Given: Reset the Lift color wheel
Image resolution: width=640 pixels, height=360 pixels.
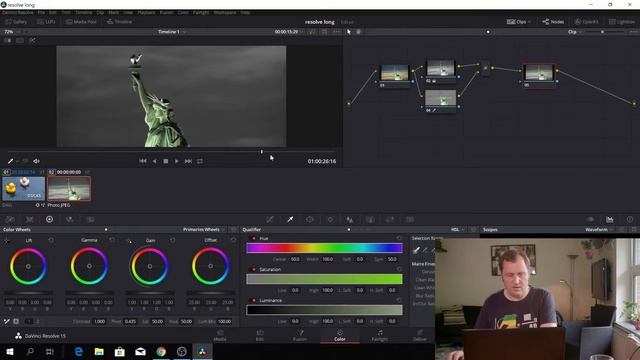Looking at the screenshot, I should coord(51,240).
